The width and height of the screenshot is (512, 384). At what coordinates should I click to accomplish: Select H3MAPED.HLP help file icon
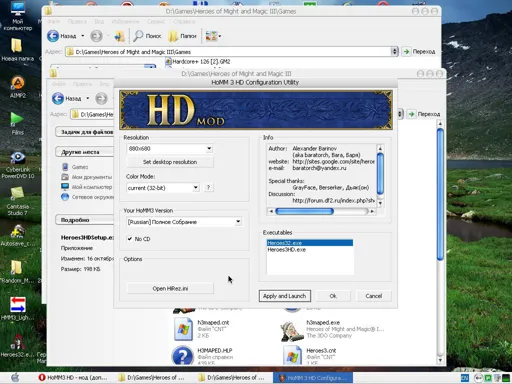(183, 356)
